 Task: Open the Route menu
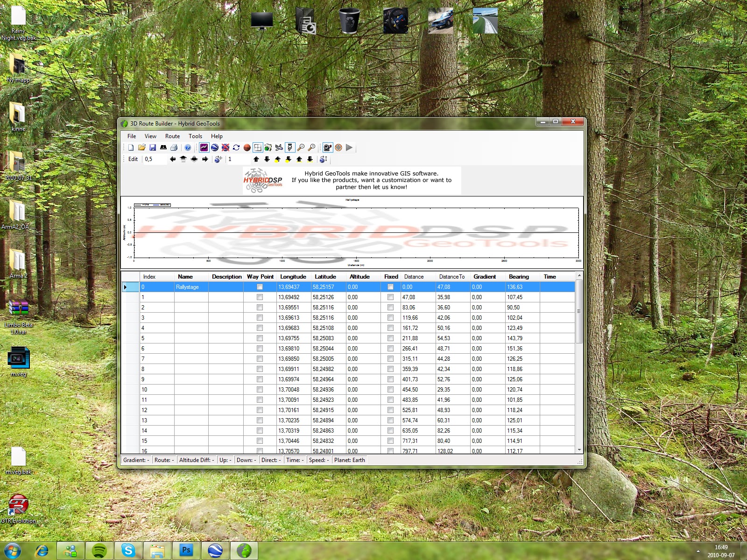172,136
